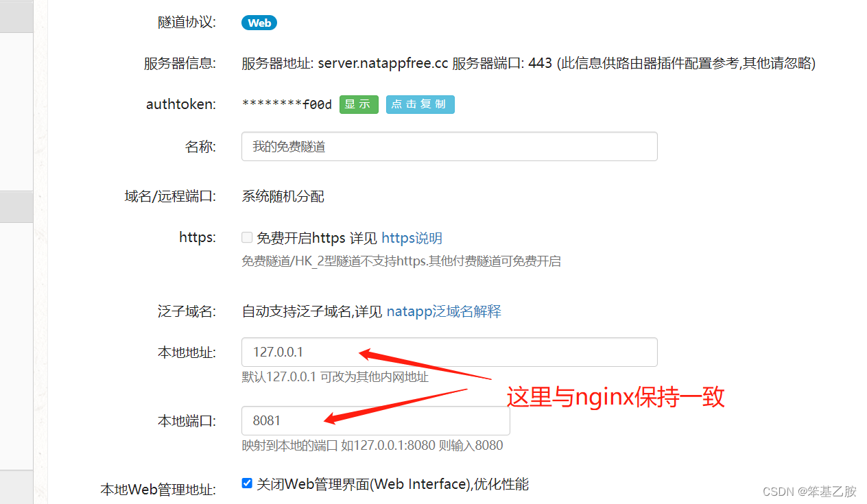Click the CSDN @笨基乙胺 watermark

[809, 491]
